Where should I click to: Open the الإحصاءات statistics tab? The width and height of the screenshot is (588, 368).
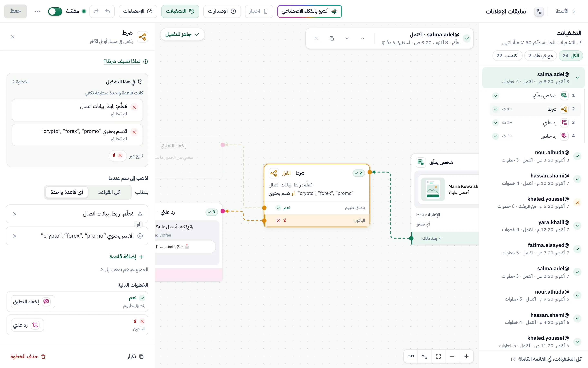[x=138, y=11]
